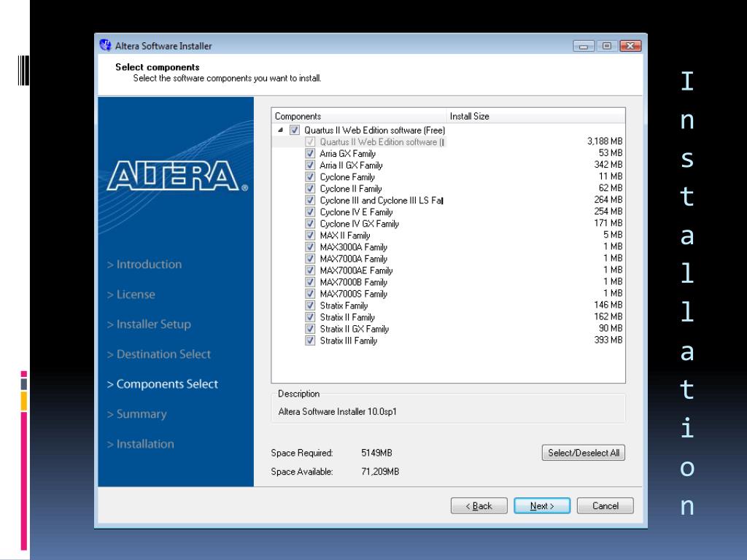Click the Select/Deselect All button

[x=584, y=453]
